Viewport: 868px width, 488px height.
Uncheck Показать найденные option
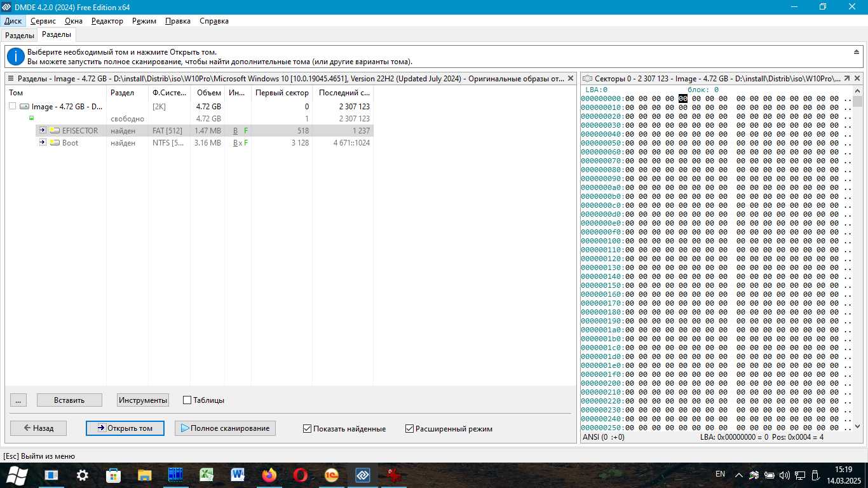pyautogui.click(x=308, y=429)
